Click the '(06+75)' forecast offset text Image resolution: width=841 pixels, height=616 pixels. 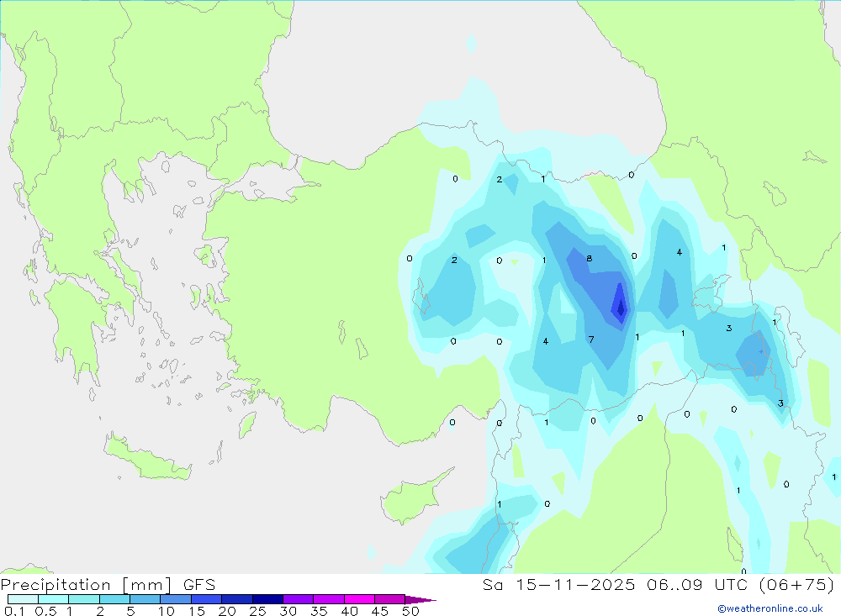coord(796,584)
